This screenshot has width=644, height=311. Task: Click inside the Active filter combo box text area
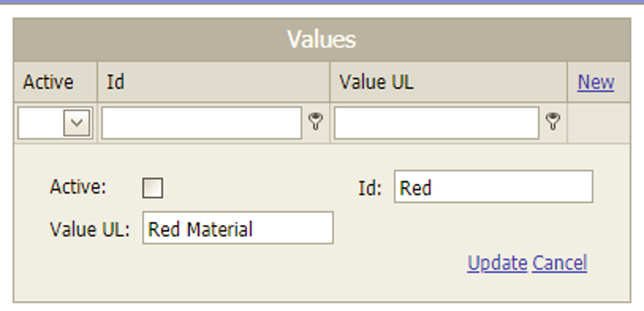[41, 123]
